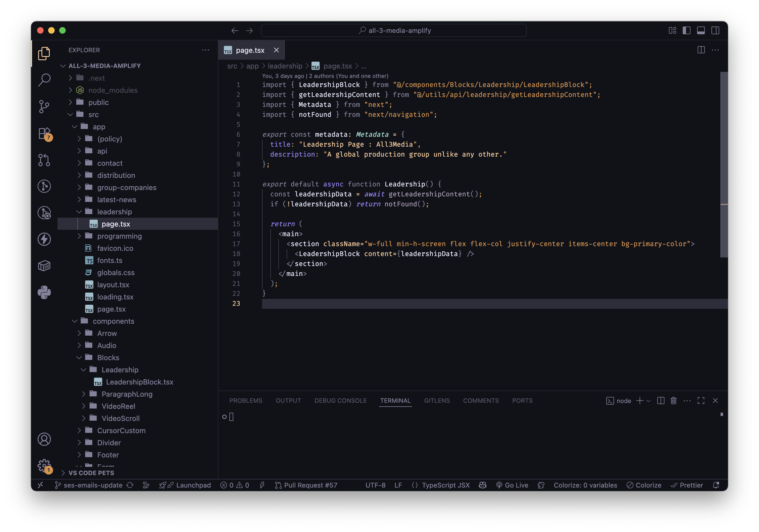The width and height of the screenshot is (759, 532).
Task: Open the Search view in activity bar
Action: click(x=44, y=80)
